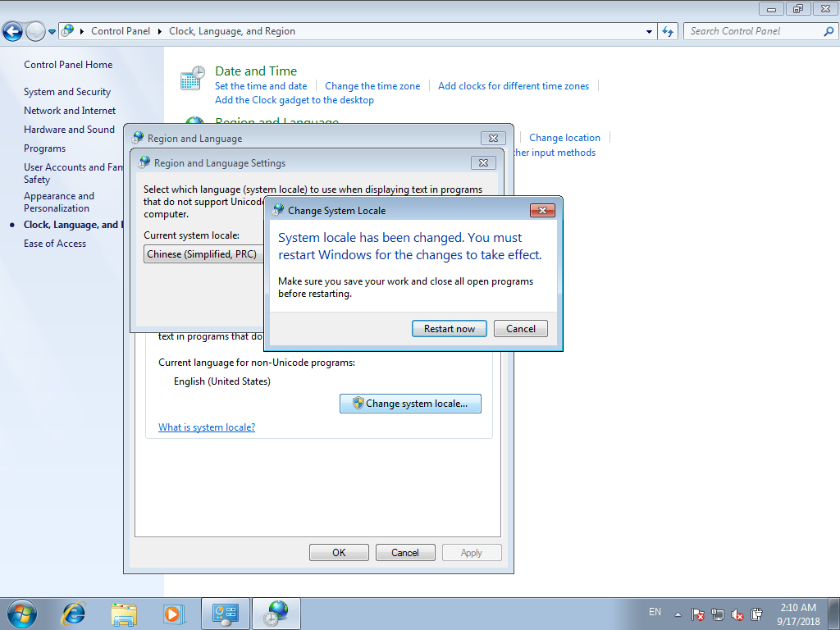Select Clock, Language, and Region breadcrumb
840x630 pixels.
click(232, 31)
